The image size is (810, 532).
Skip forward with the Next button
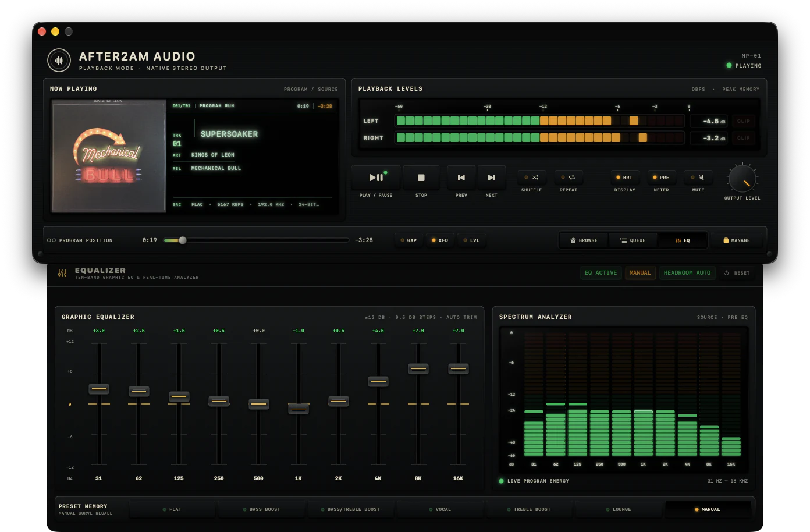[x=492, y=178]
